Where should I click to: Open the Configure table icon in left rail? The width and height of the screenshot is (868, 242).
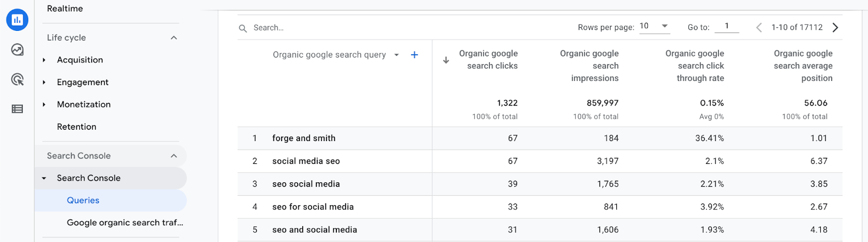click(17, 109)
